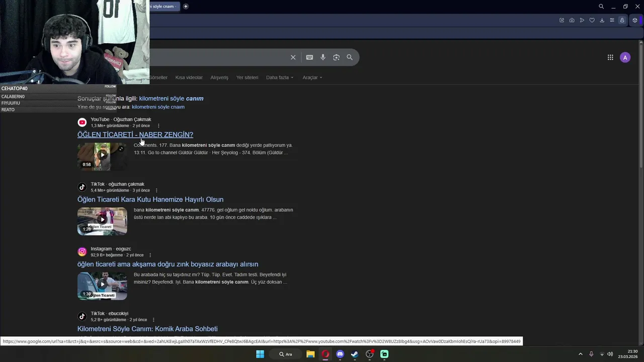Viewport: 644px width, 362px height.
Task: Open the green Streamlabs taskbar app
Action: [384, 354]
